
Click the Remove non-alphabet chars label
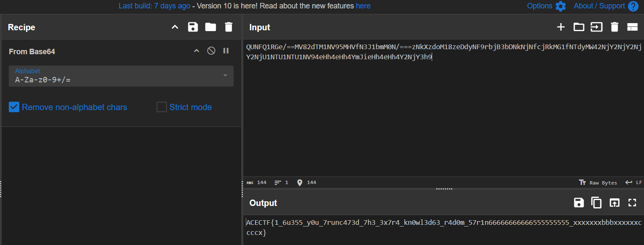click(75, 107)
